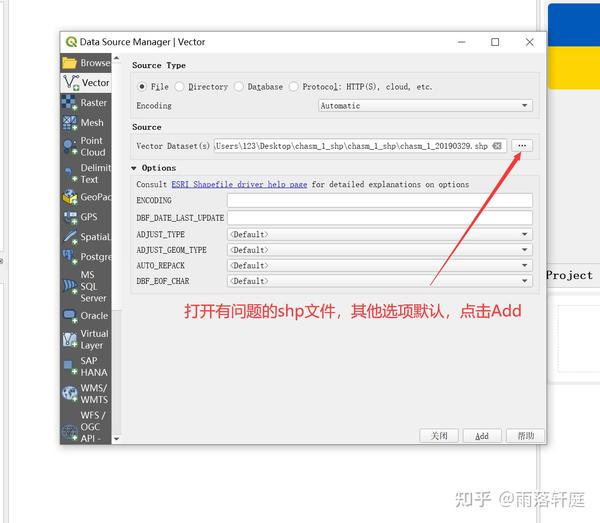
Task: Clear the Vector Dataset path field
Action: [497, 146]
